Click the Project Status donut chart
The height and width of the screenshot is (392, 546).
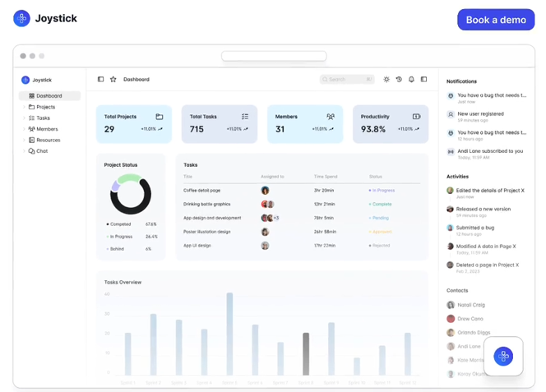(x=131, y=194)
